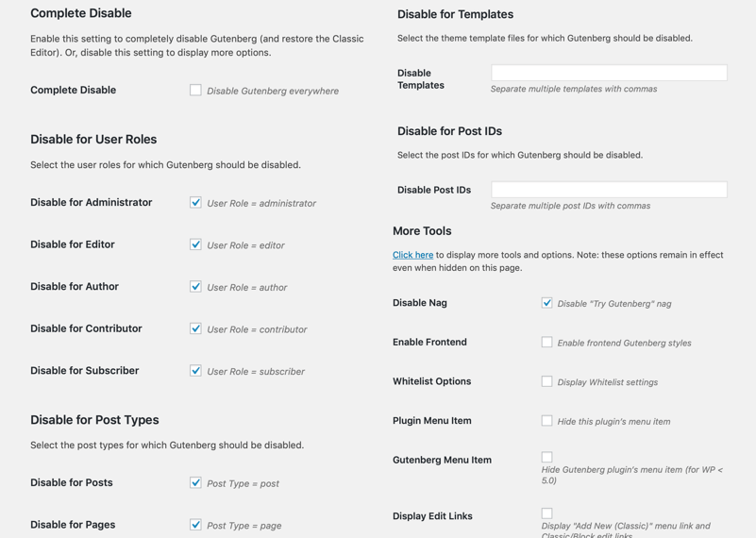
Task: Click the Disable Templates text field
Action: coord(609,73)
